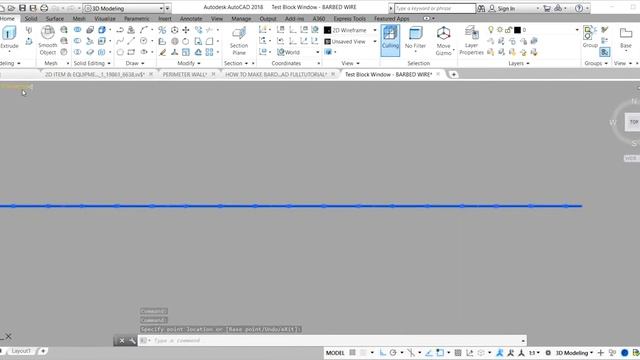The width and height of the screenshot is (640, 360).
Task: Click the Group Selection toggle icon
Action: point(604,52)
